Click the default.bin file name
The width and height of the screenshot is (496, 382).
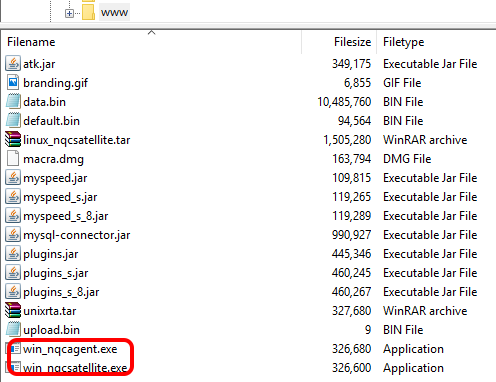(52, 121)
